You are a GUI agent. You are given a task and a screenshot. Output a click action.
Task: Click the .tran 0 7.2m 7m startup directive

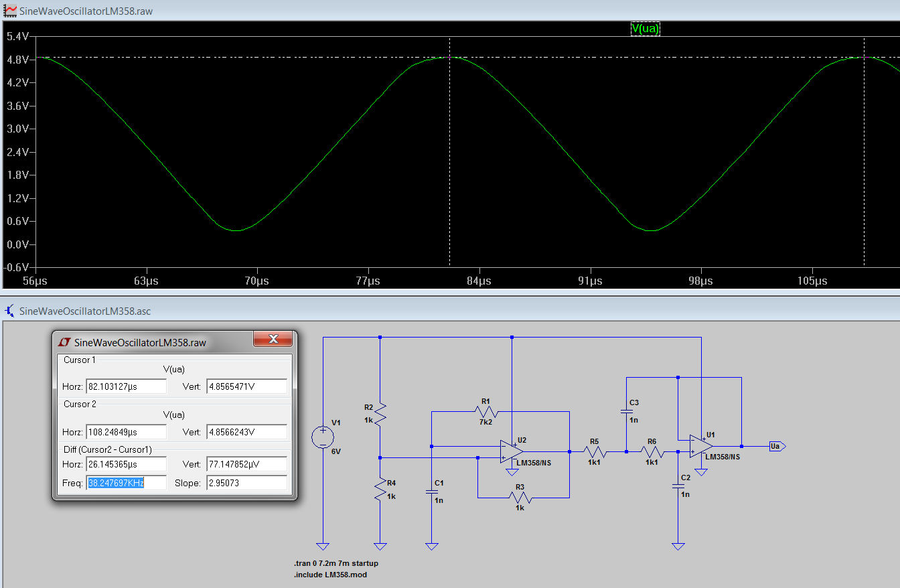(335, 563)
